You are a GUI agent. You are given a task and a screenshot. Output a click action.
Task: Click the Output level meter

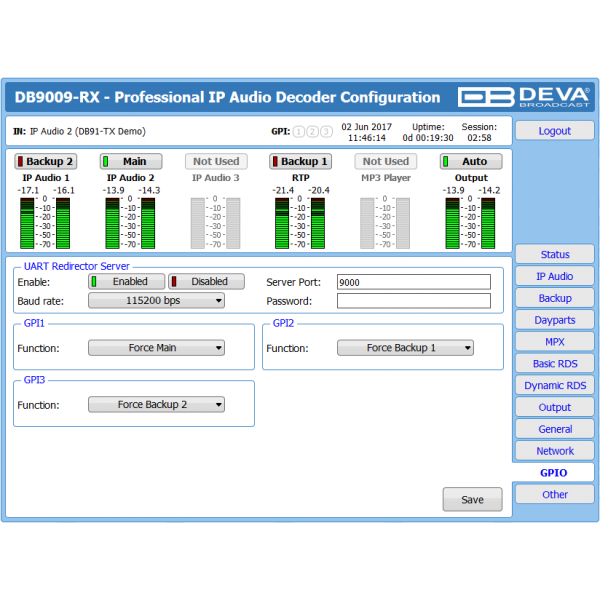click(x=470, y=223)
